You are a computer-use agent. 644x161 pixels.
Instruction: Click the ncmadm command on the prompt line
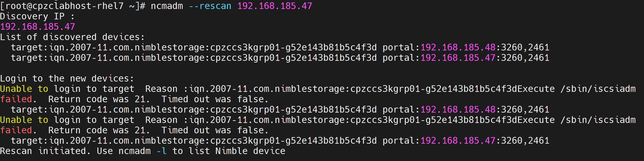pos(167,6)
